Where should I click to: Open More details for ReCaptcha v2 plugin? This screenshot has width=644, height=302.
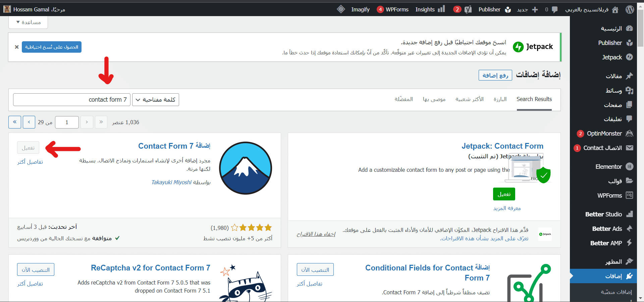coord(30,284)
